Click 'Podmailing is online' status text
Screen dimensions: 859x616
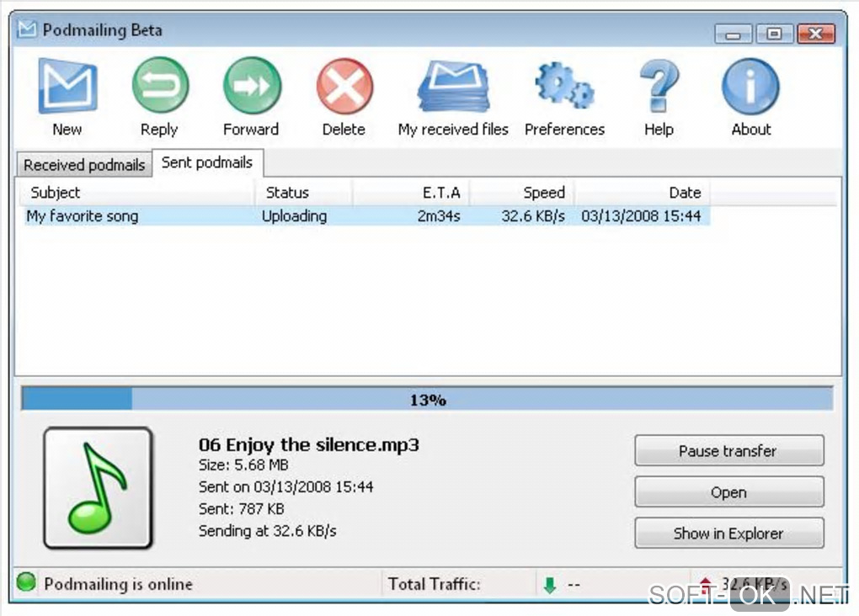[x=119, y=584]
